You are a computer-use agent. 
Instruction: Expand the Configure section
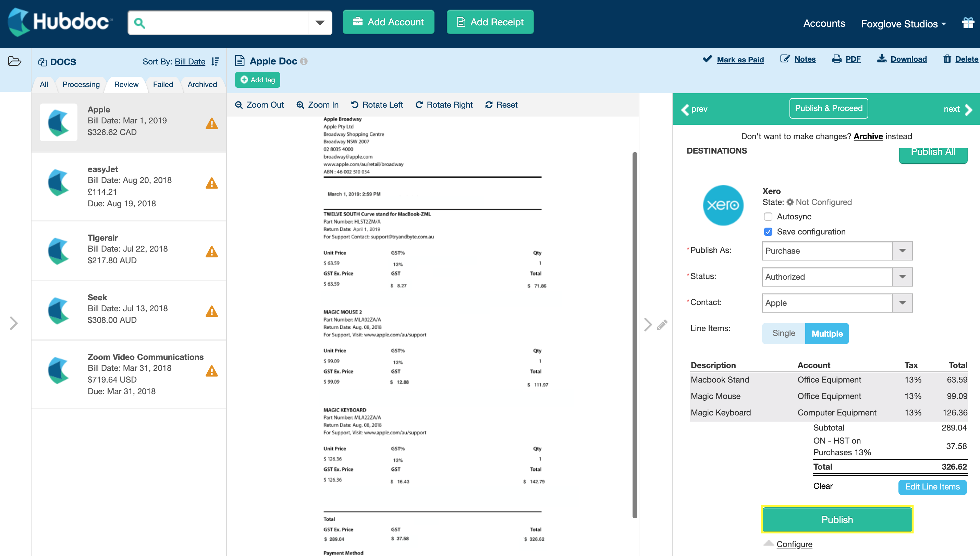pyautogui.click(x=794, y=544)
